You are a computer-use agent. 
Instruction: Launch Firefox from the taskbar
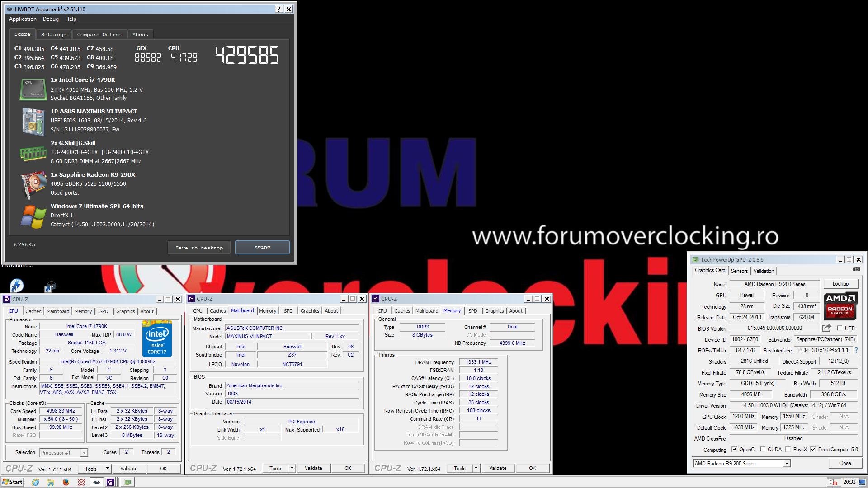click(x=66, y=482)
